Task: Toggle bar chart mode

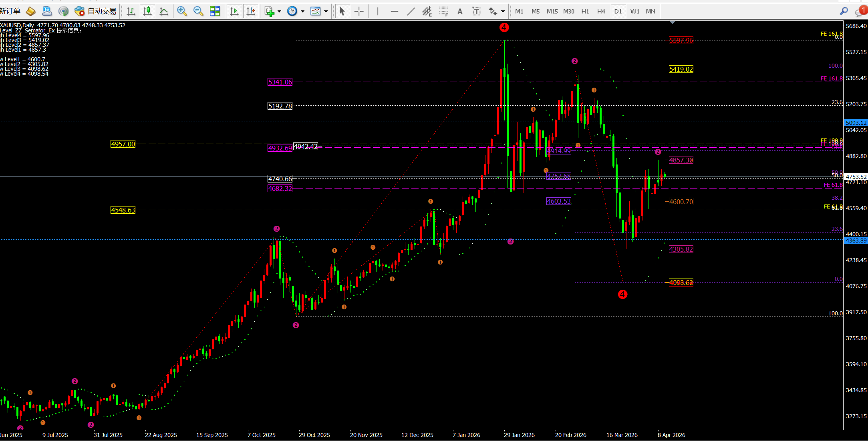Action: pyautogui.click(x=131, y=11)
